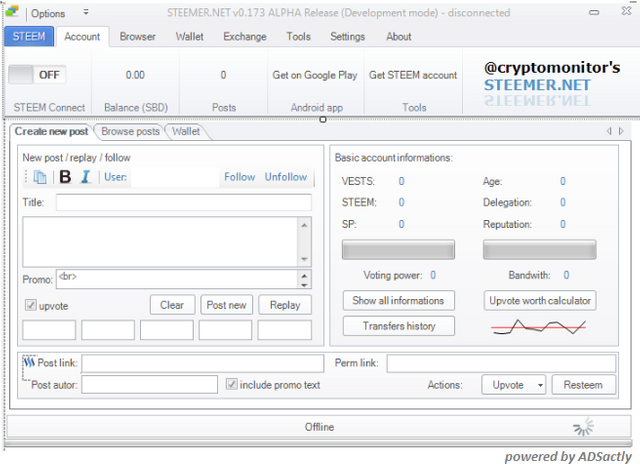The image size is (640, 470).
Task: Click the Bold formatting icon
Action: 65,177
